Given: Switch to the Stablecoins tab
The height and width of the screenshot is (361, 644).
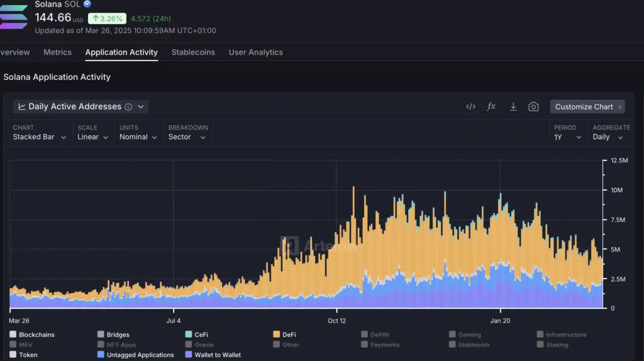Looking at the screenshot, I should (x=193, y=52).
